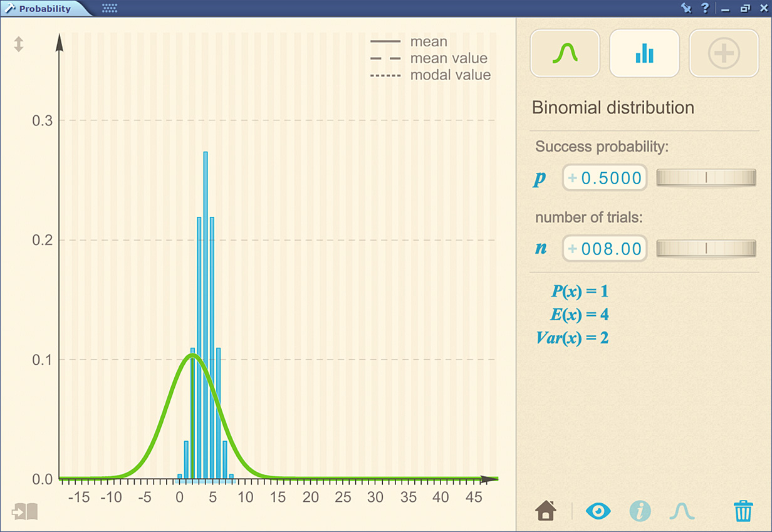Image resolution: width=772 pixels, height=532 pixels.
Task: Click the number of trials n value field
Action: pyautogui.click(x=611, y=249)
